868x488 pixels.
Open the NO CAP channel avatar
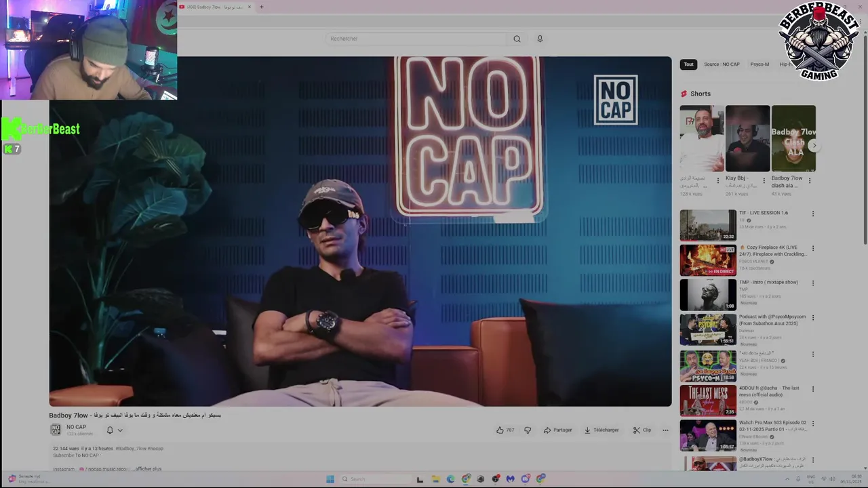pos(56,430)
